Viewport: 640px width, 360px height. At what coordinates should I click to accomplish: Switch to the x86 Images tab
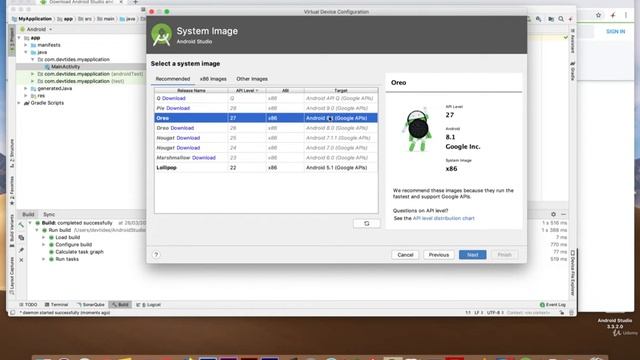tap(213, 79)
